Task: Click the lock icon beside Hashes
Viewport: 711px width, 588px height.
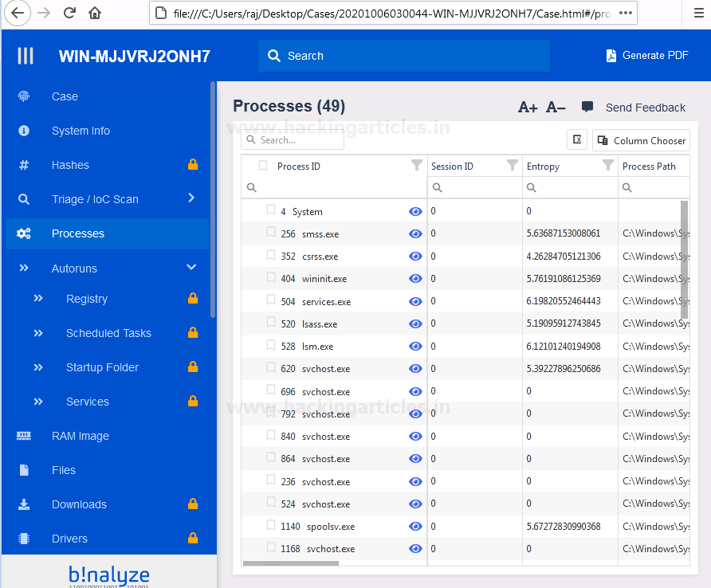Action: pos(193,164)
